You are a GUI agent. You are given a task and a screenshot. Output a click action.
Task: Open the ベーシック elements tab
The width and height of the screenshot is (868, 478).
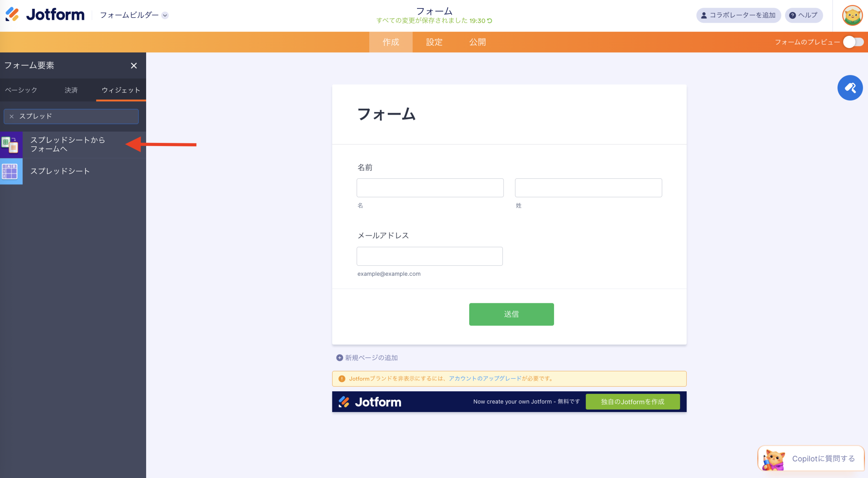click(x=21, y=90)
